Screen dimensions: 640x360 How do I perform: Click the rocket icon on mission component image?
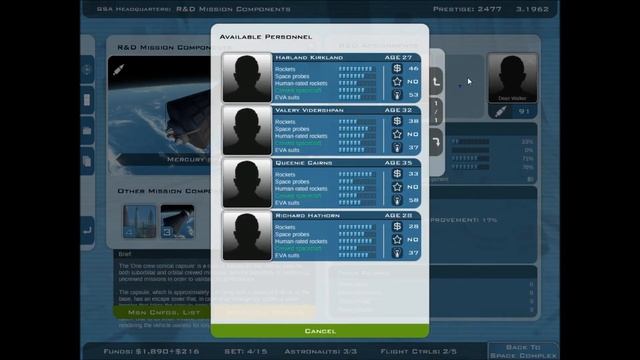coord(118,70)
